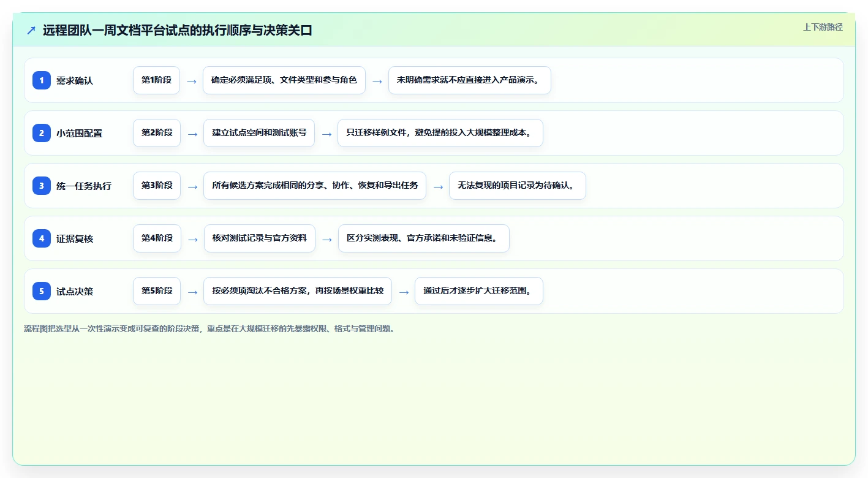Image resolution: width=868 pixels, height=478 pixels.
Task: Select the 第5阶段 chip
Action: [157, 291]
